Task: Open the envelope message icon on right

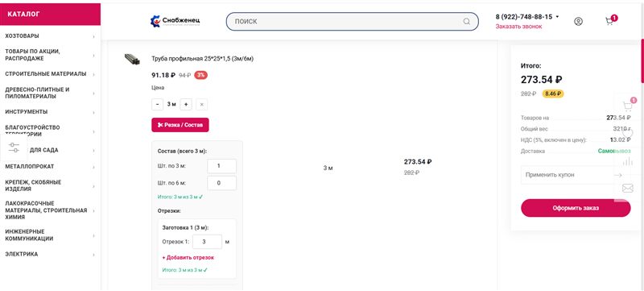Action: [x=628, y=189]
